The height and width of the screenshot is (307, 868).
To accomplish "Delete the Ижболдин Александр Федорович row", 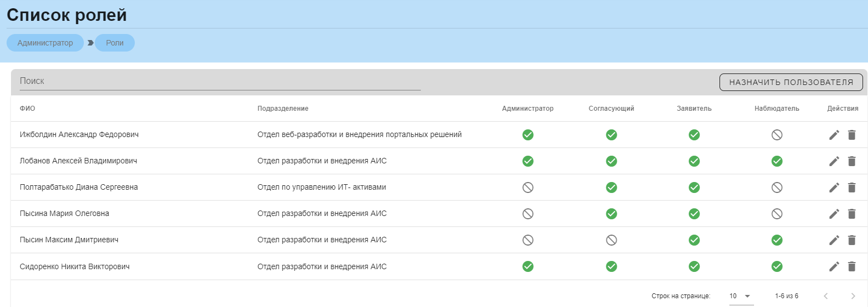I will pyautogui.click(x=852, y=135).
